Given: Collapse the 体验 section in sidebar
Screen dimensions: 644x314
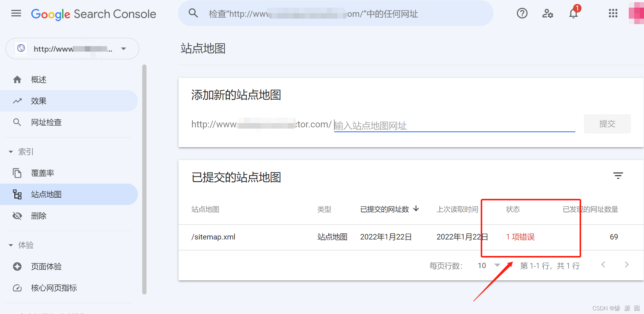Looking at the screenshot, I should 11,245.
